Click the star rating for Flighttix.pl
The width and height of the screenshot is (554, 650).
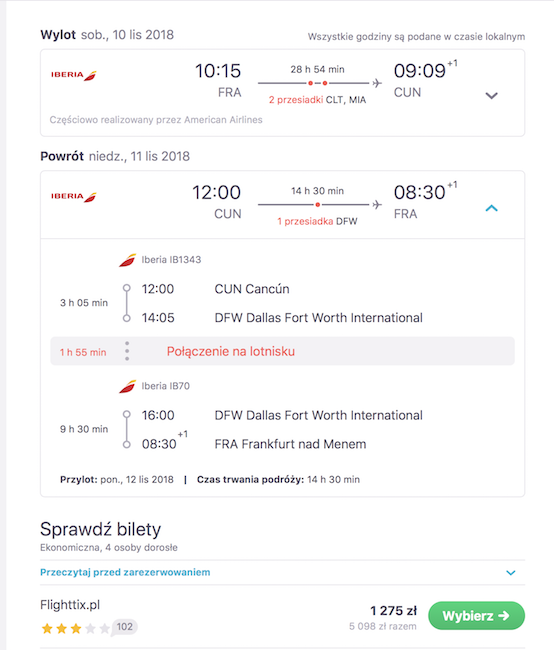click(x=75, y=629)
